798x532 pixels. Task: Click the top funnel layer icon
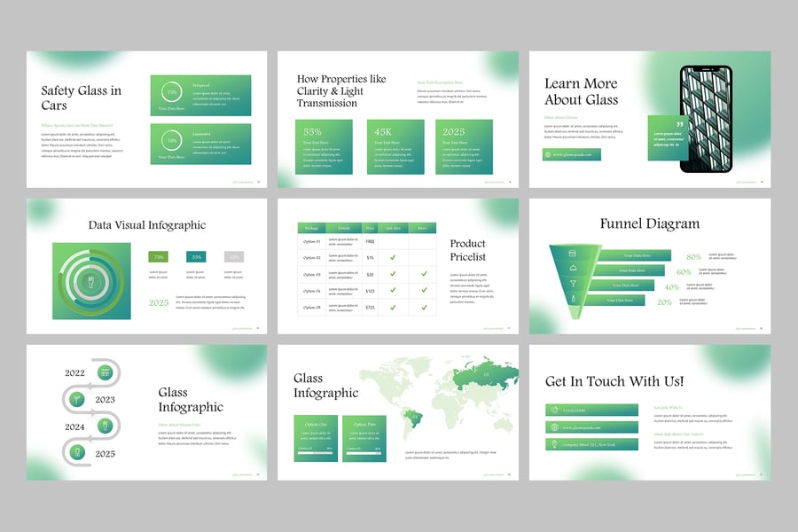[x=573, y=254]
